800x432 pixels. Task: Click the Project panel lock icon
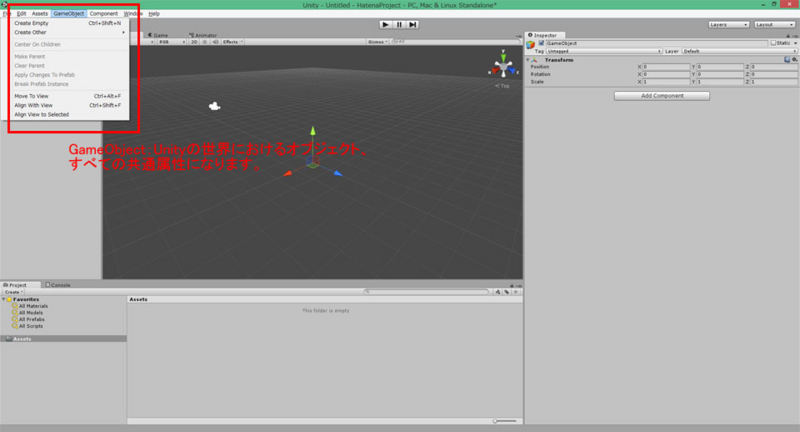(x=512, y=286)
